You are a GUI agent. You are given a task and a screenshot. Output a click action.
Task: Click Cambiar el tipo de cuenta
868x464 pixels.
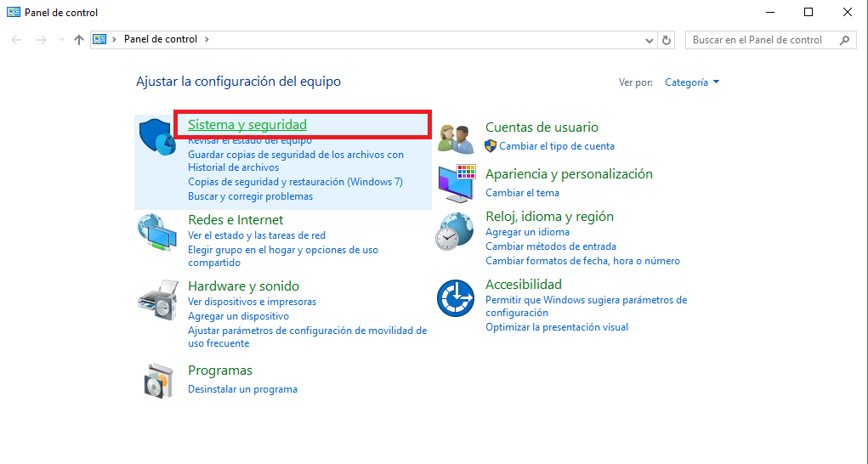tap(557, 146)
